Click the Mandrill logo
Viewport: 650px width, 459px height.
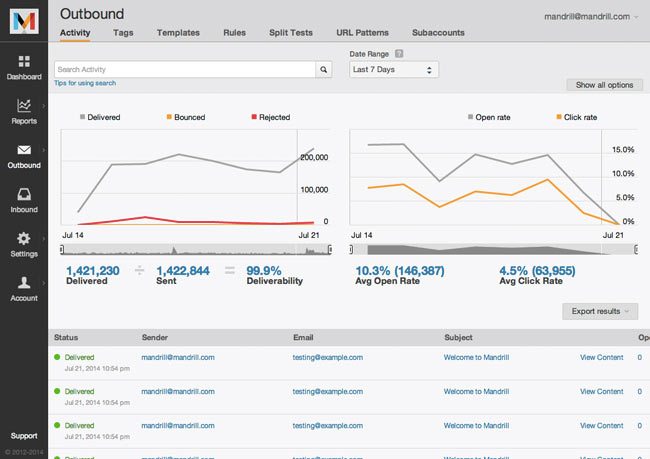24,21
